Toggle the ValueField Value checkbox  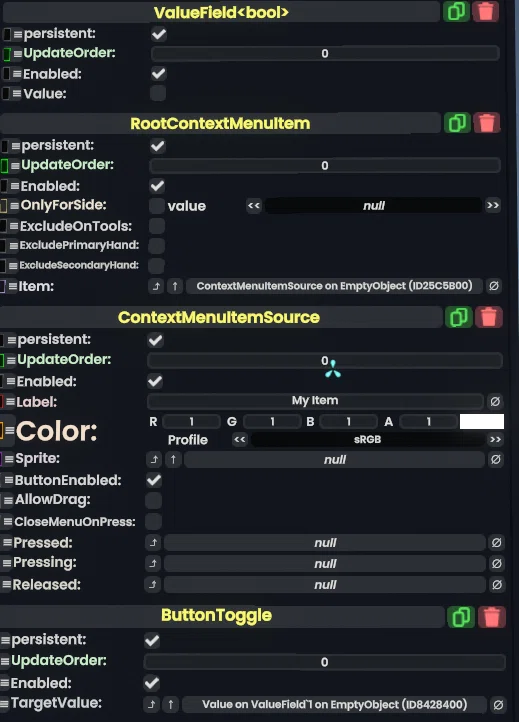(158, 93)
